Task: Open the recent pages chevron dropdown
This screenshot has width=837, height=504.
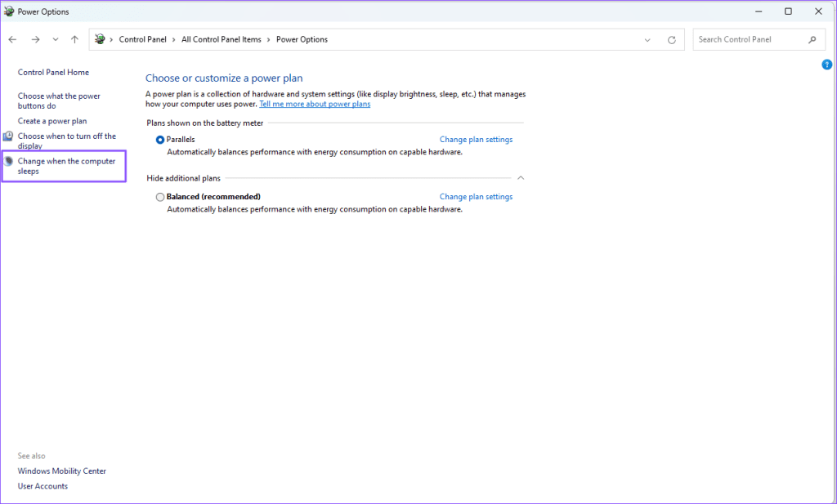Action: click(55, 38)
